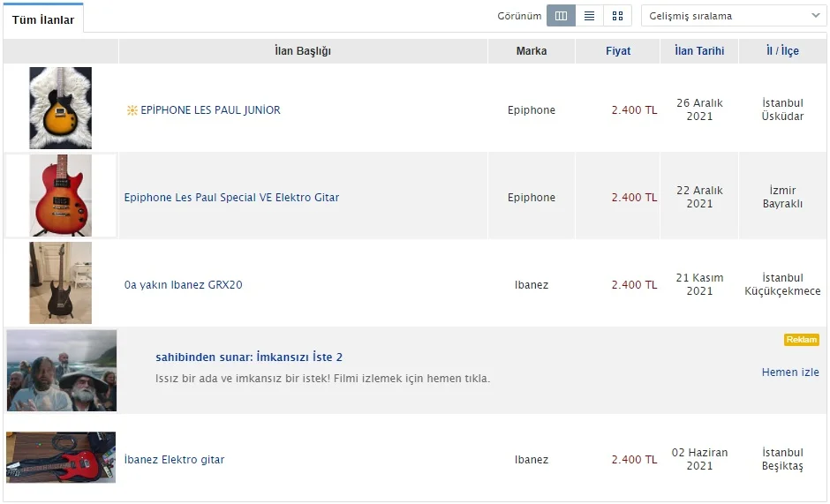Open the Gelişmiş sıralama sorting dropdown
830x504 pixels.
(x=734, y=16)
